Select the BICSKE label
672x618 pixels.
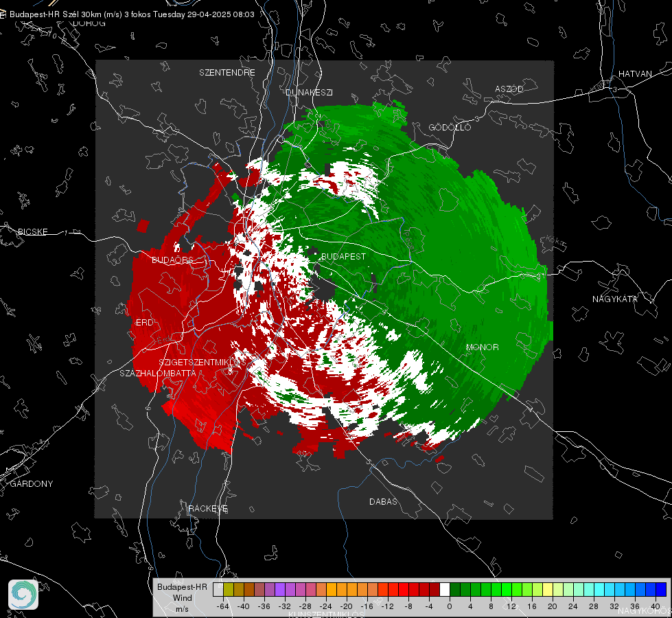point(32,231)
